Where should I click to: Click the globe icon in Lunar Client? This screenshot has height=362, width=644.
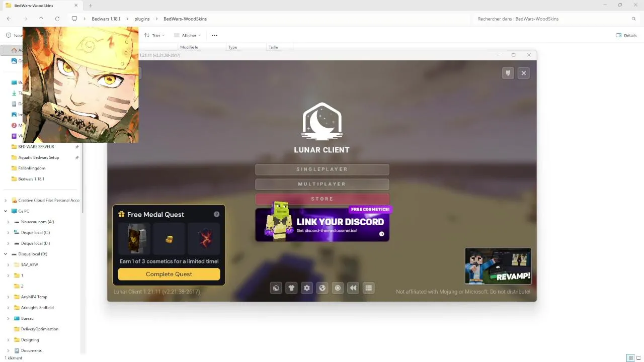pos(323,288)
